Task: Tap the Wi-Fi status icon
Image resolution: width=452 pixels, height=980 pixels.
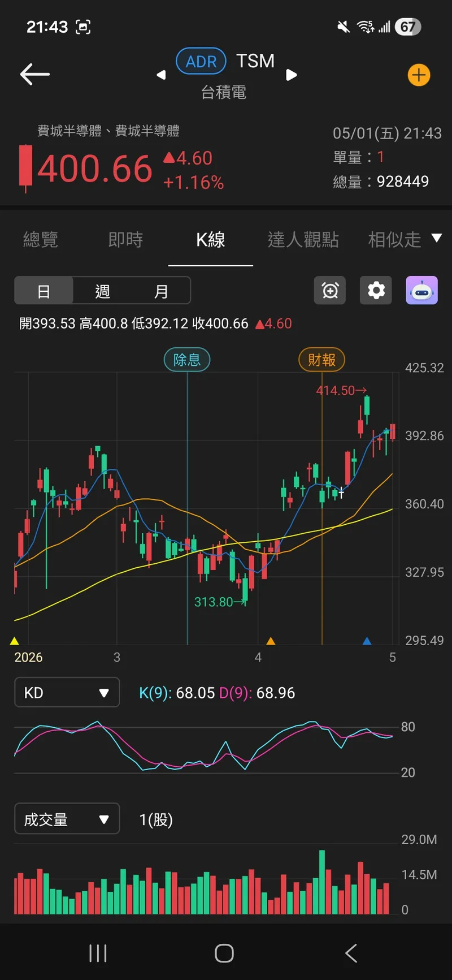Action: click(x=365, y=27)
